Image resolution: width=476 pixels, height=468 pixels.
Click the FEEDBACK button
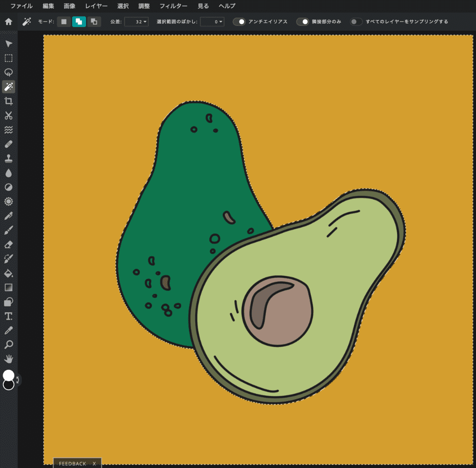[73, 463]
